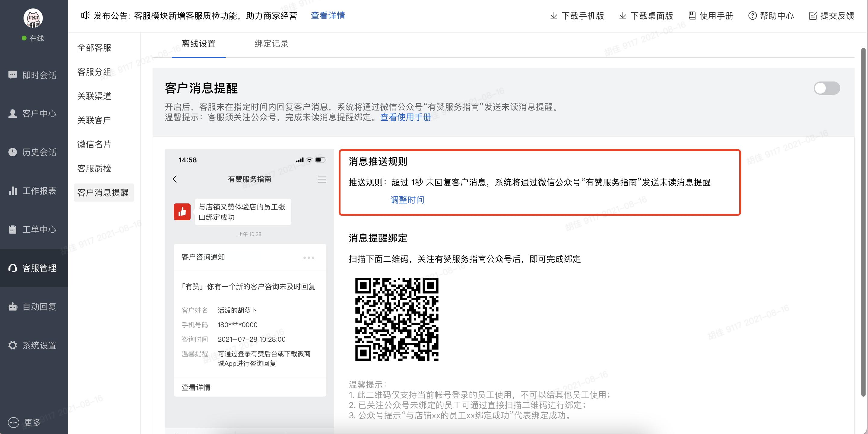Open 工作报表 bar chart icon
Viewport: 868px width, 434px height.
[x=13, y=191]
